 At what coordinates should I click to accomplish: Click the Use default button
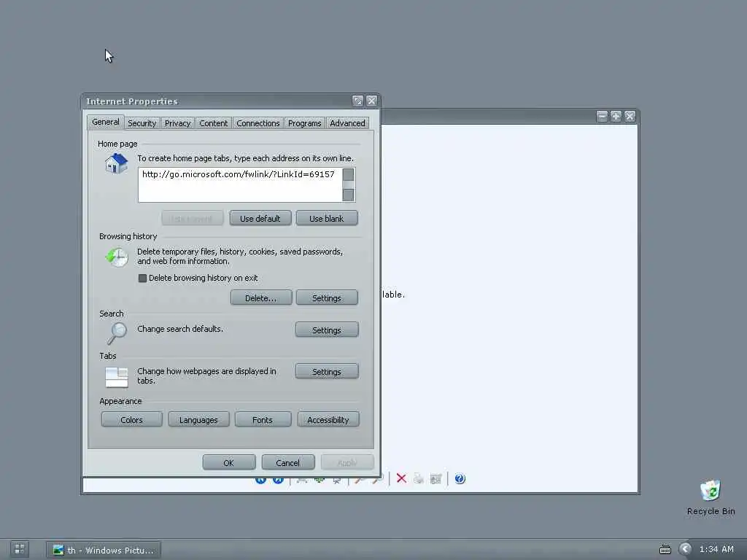(x=260, y=219)
